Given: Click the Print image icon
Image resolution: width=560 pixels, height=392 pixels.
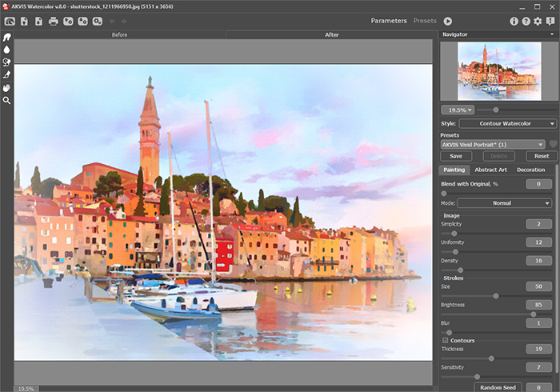Looking at the screenshot, I should (53, 21).
